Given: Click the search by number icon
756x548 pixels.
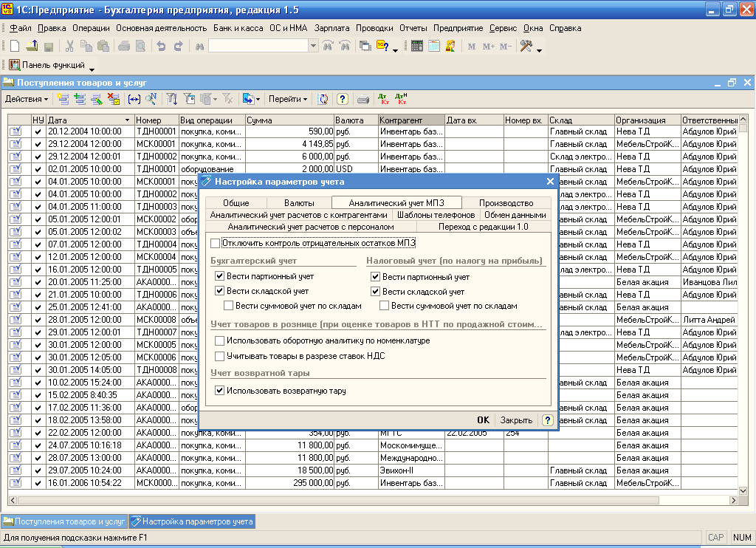Looking at the screenshot, I should click(x=151, y=99).
